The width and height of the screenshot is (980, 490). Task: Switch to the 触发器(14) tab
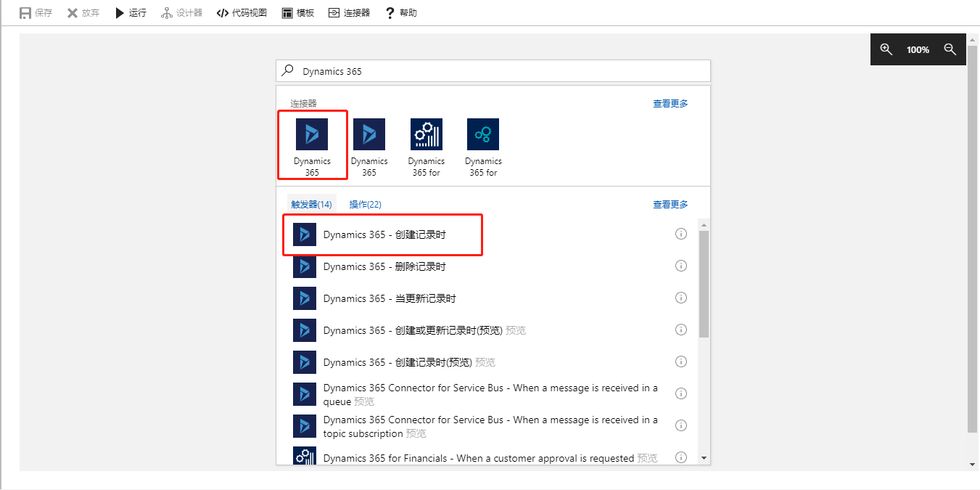coord(312,205)
